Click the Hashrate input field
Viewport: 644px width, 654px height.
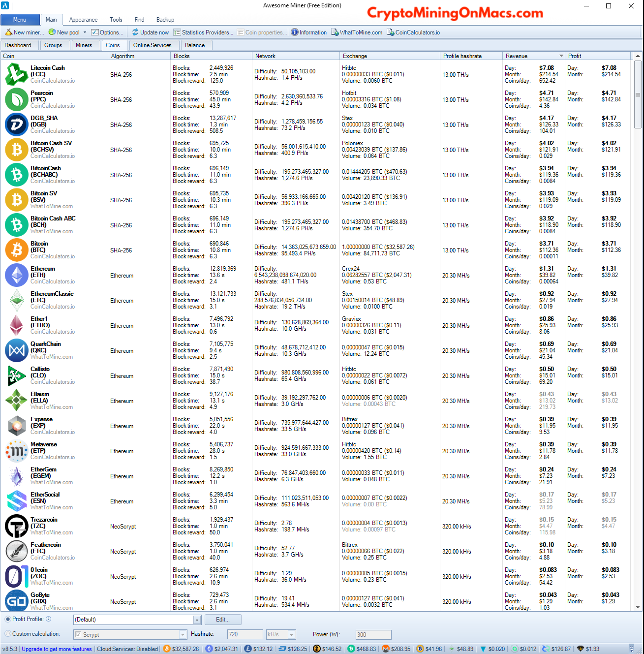[245, 635]
